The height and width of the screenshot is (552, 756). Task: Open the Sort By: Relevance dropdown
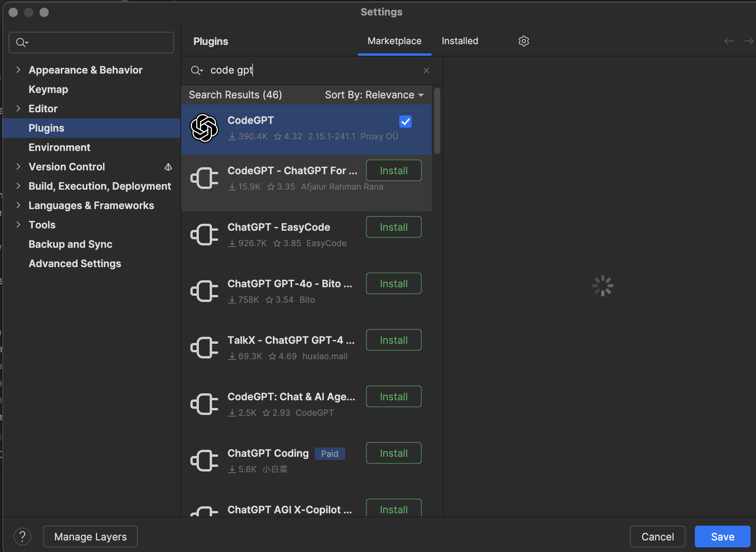click(x=374, y=95)
